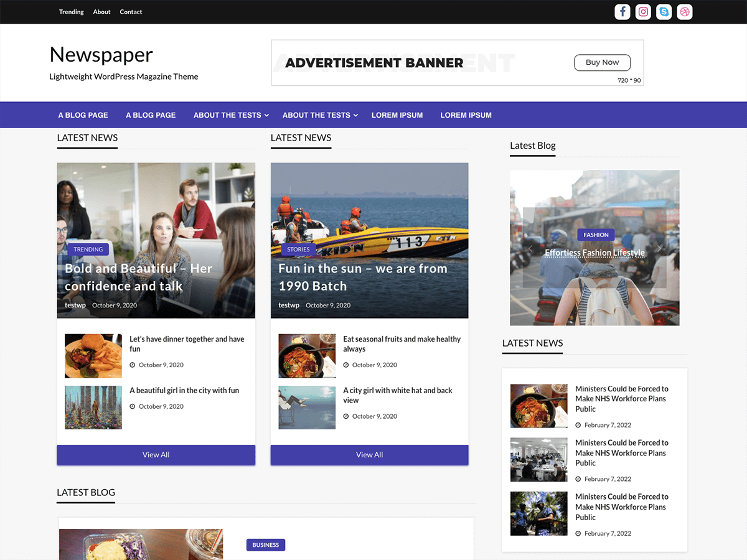Click the Buy Now button

click(602, 62)
